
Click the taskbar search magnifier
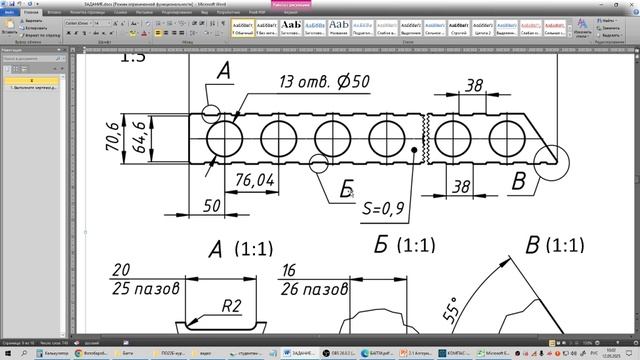24,353
